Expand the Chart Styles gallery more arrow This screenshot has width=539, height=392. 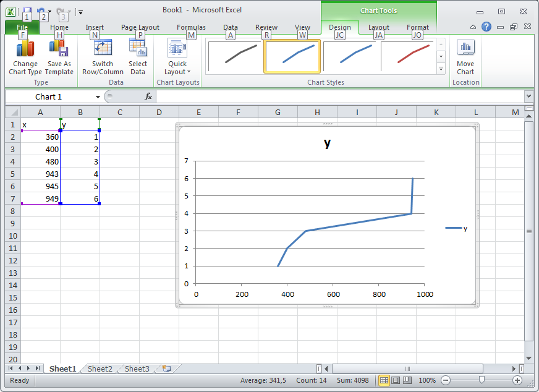(x=441, y=70)
